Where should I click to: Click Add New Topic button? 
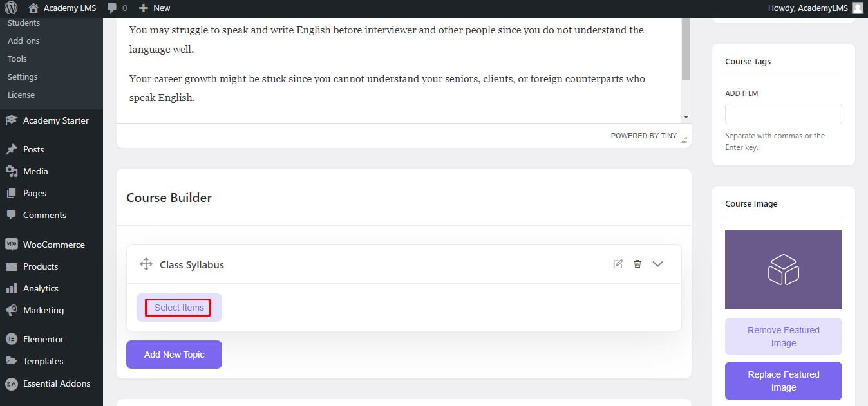(174, 355)
